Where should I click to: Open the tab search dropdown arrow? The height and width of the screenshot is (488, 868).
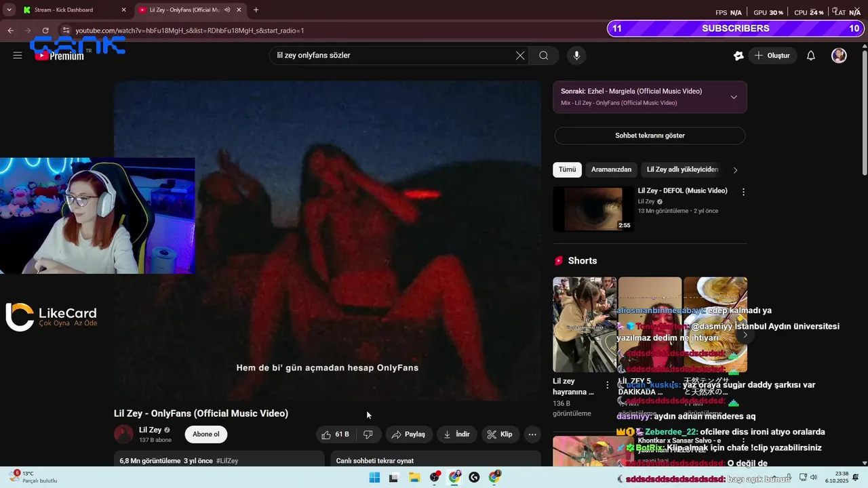click(9, 10)
